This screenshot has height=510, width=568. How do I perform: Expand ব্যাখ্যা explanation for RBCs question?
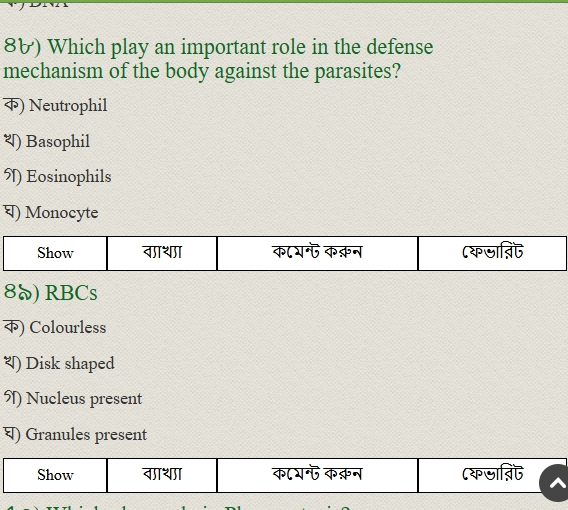point(162,475)
